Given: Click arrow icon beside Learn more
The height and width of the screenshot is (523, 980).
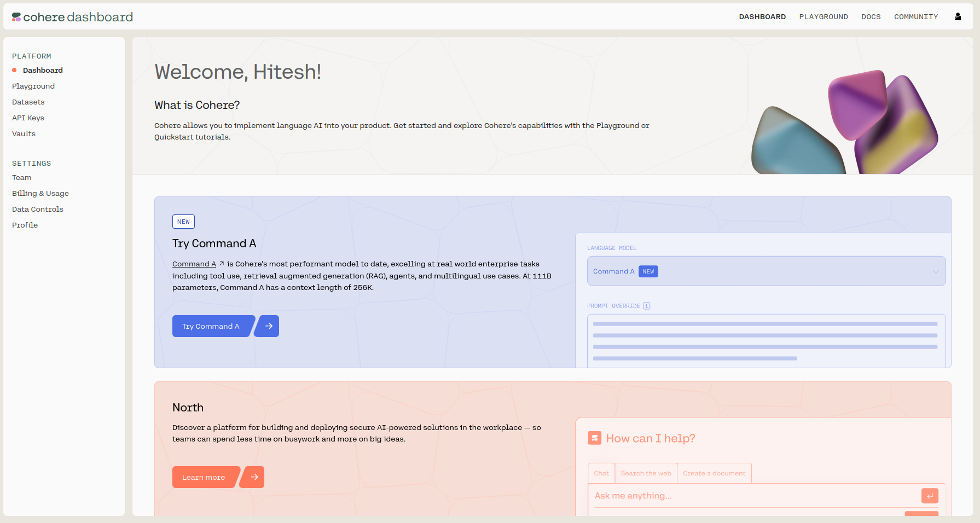Looking at the screenshot, I should pos(254,477).
